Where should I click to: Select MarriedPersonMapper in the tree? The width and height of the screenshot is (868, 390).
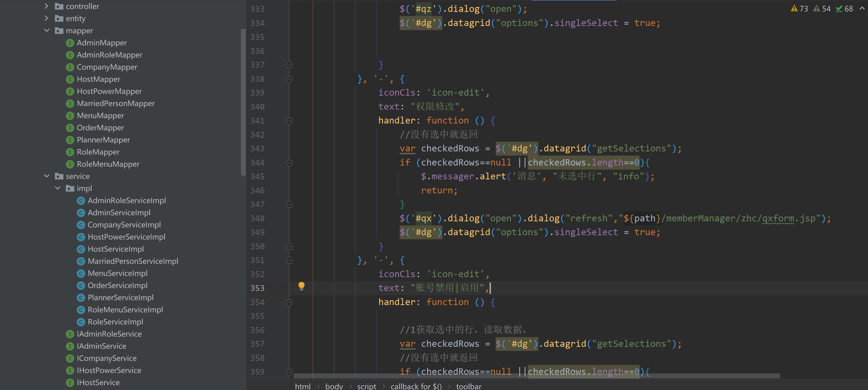pyautogui.click(x=116, y=103)
